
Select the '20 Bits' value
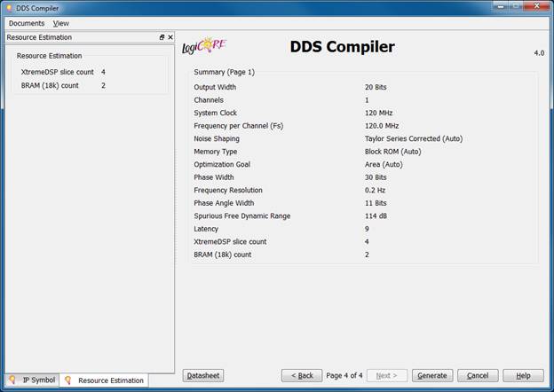coord(376,87)
